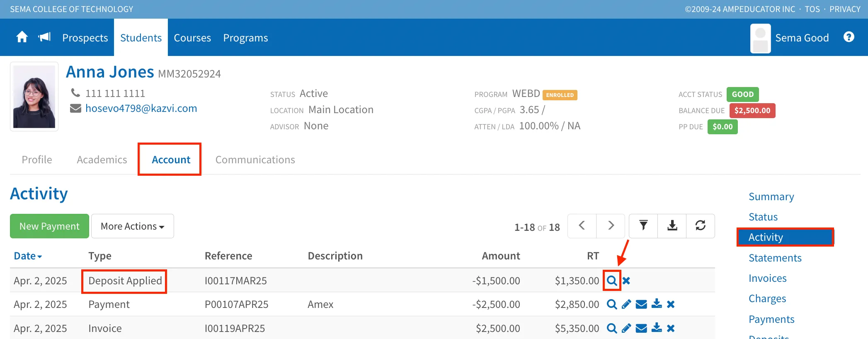Open the Students menu
Viewport: 868px width, 339px height.
point(141,38)
